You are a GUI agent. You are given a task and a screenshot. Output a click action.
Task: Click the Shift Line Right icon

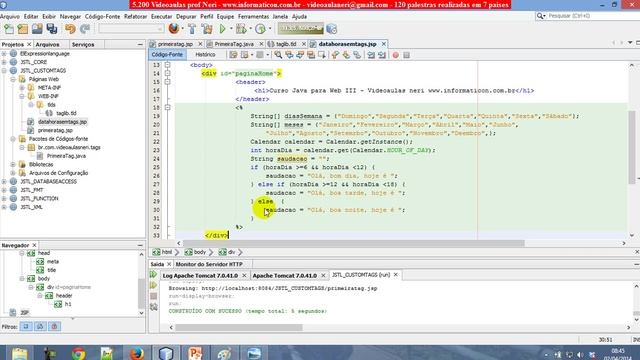click(382, 55)
